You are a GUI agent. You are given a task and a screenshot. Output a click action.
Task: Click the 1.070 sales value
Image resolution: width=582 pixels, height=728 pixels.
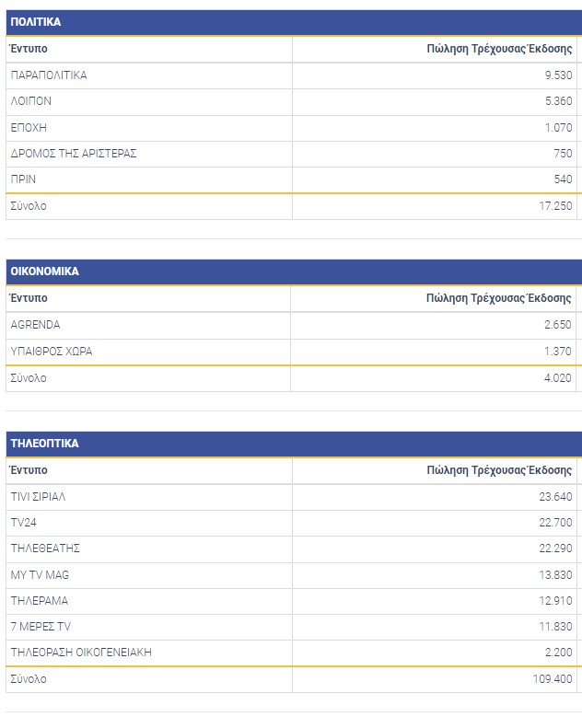[558, 128]
